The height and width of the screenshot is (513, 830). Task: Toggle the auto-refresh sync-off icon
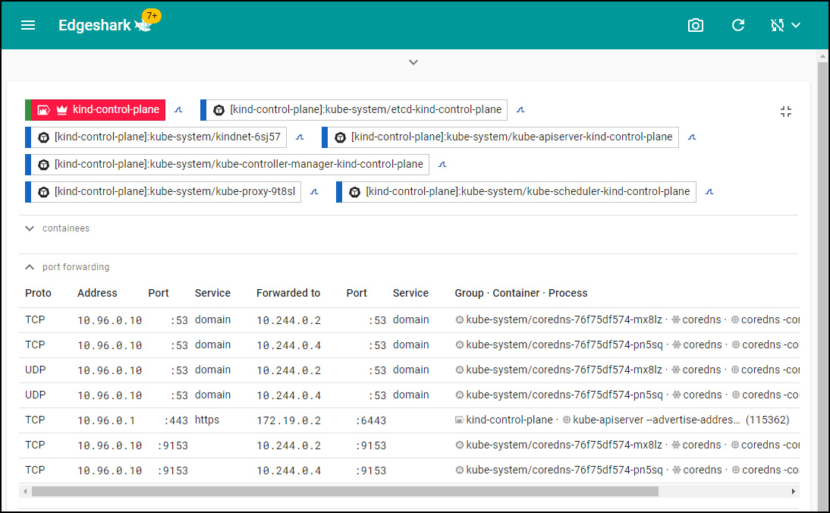[x=777, y=25]
